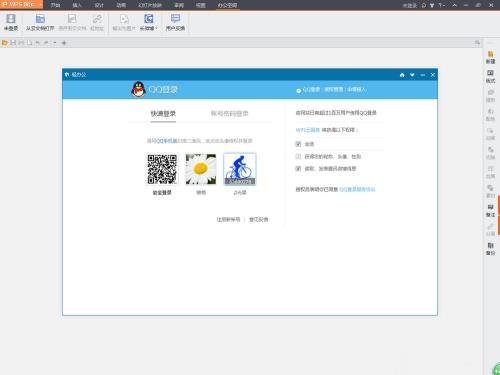Toggle the read and publish info permission checkbox

click(x=298, y=168)
